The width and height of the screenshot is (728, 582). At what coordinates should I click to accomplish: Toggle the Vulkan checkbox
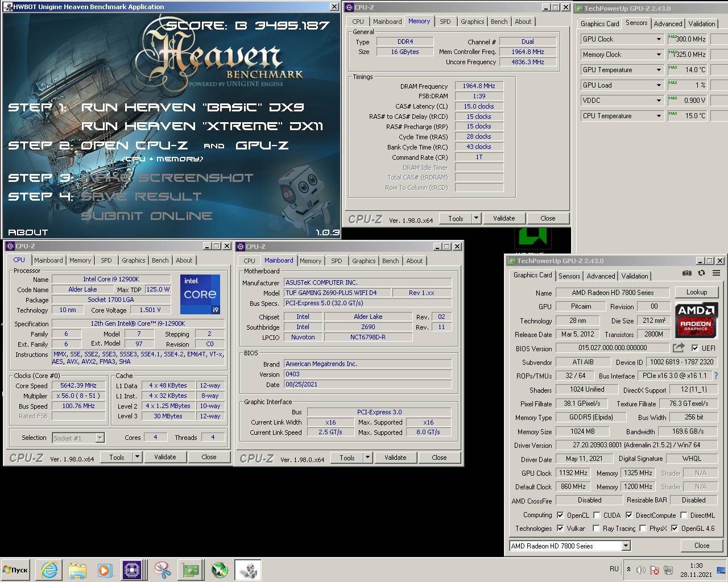[560, 528]
